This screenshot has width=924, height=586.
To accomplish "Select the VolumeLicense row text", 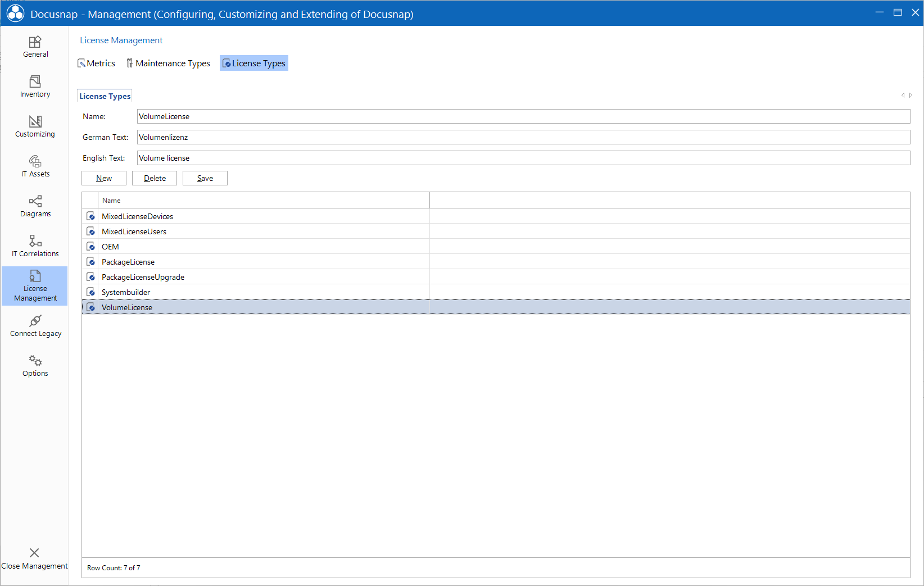I will tap(127, 307).
